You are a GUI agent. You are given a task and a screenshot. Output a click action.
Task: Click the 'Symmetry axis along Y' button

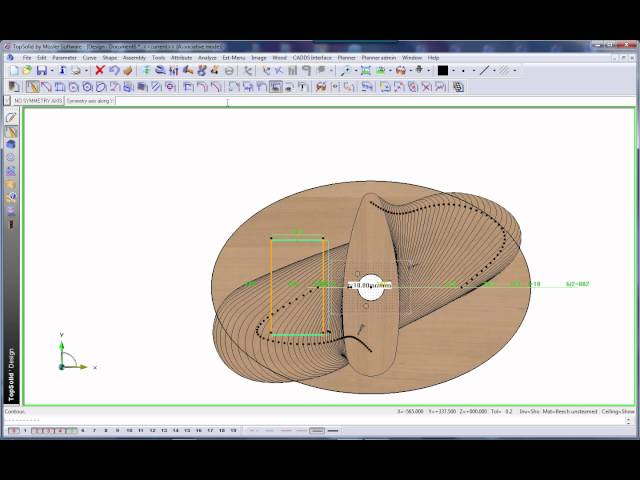[x=91, y=101]
